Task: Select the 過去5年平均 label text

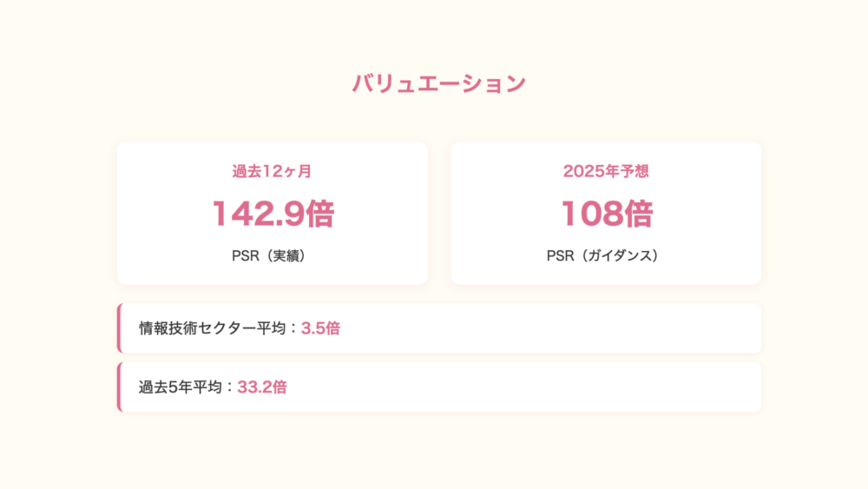Action: pyautogui.click(x=186, y=387)
